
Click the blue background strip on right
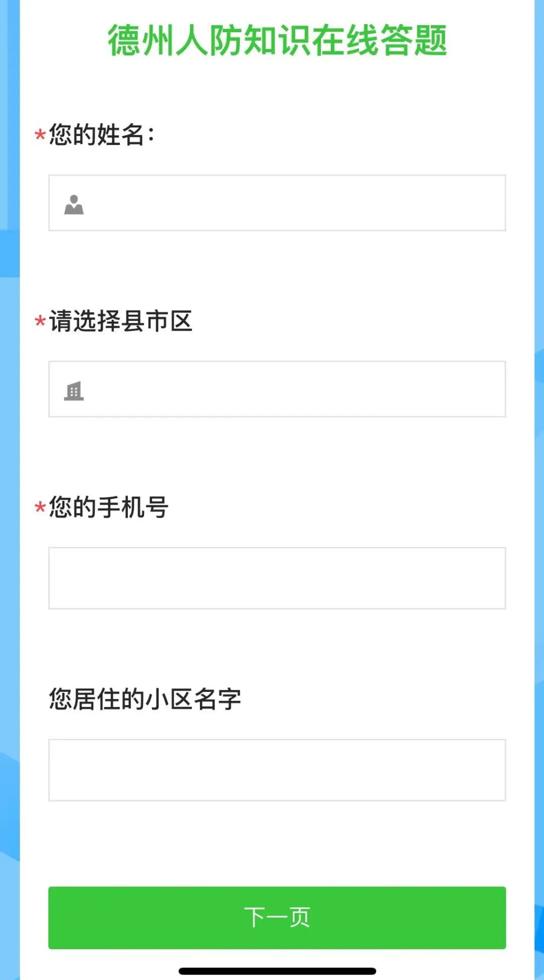pos(539,490)
